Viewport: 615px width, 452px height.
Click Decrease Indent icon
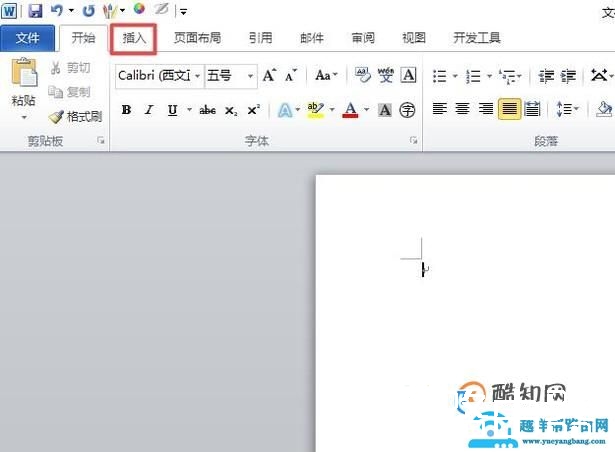[x=546, y=76]
